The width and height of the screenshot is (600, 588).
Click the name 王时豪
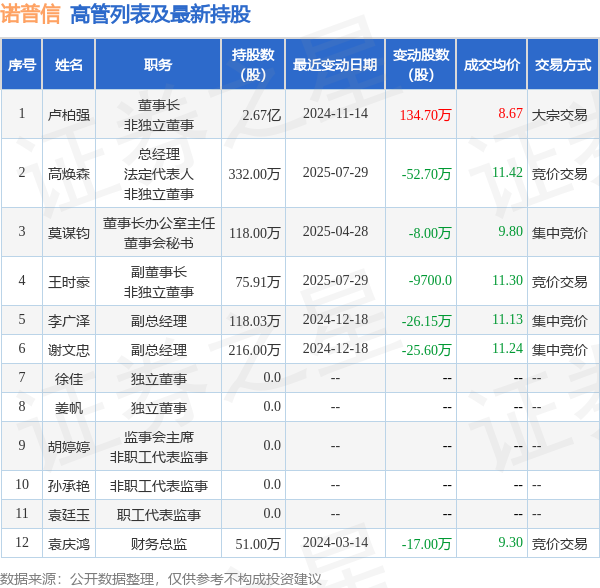click(69, 282)
